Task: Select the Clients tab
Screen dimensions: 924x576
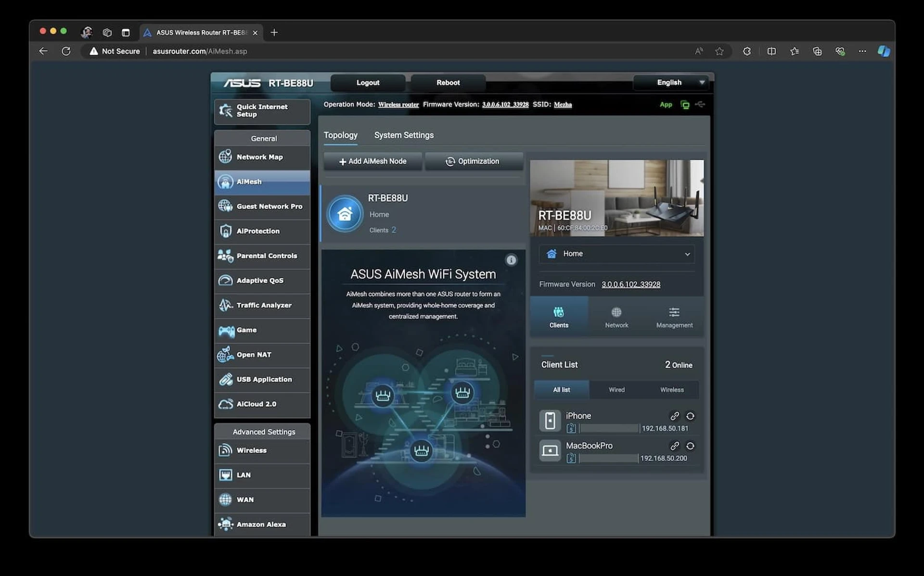Action: click(x=559, y=318)
